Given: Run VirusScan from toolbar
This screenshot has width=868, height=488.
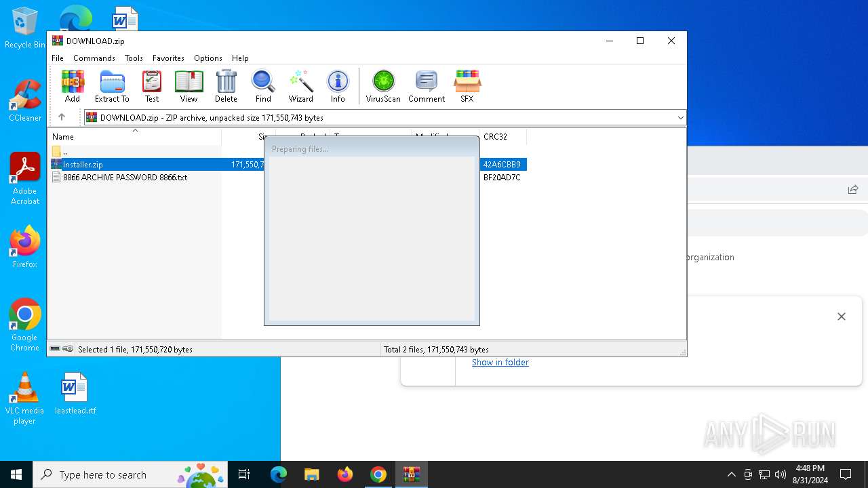Looking at the screenshot, I should coord(383,86).
